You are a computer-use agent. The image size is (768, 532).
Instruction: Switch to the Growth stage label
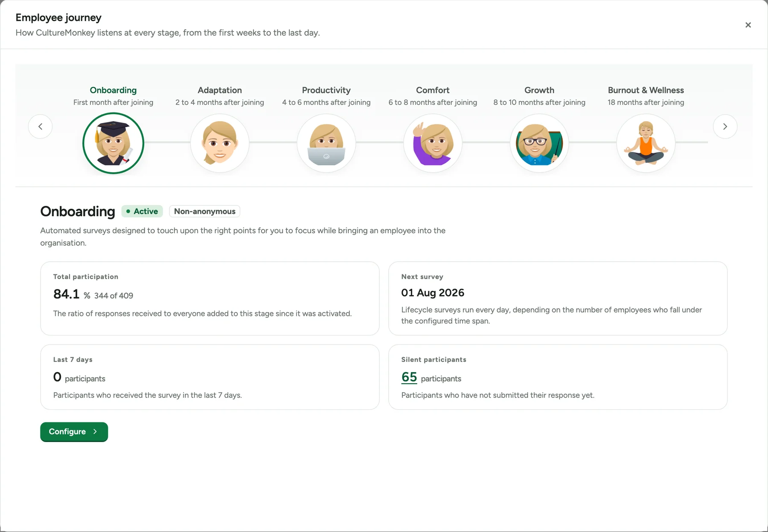point(539,90)
